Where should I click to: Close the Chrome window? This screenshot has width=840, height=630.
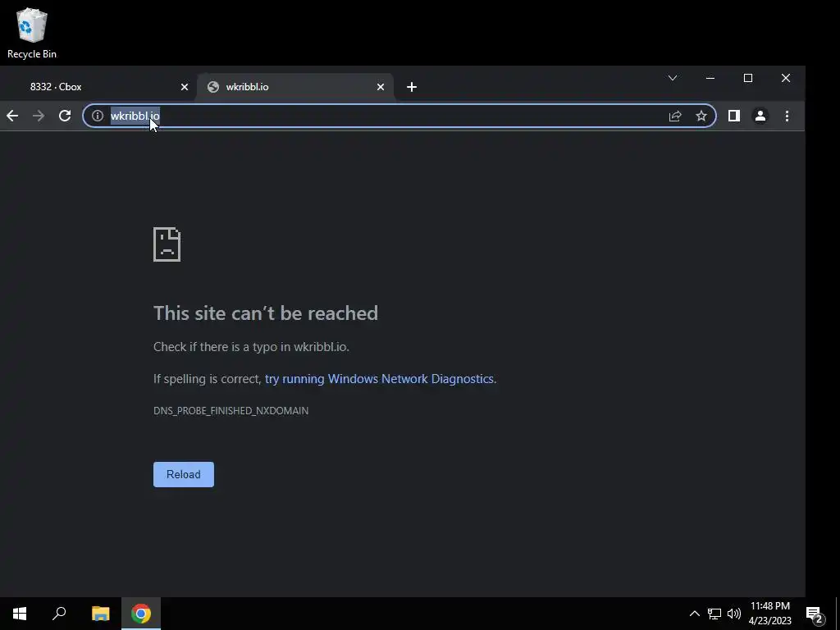pyautogui.click(x=785, y=78)
